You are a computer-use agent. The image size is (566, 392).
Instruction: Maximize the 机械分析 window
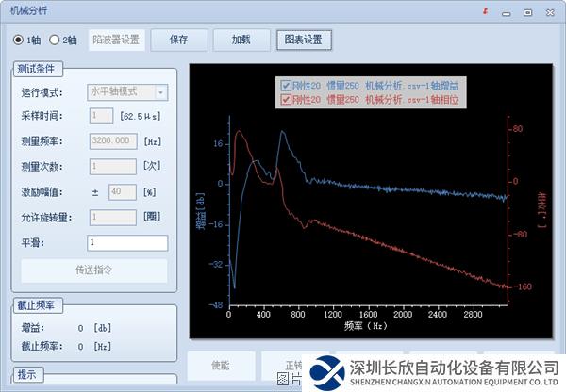[x=527, y=12]
